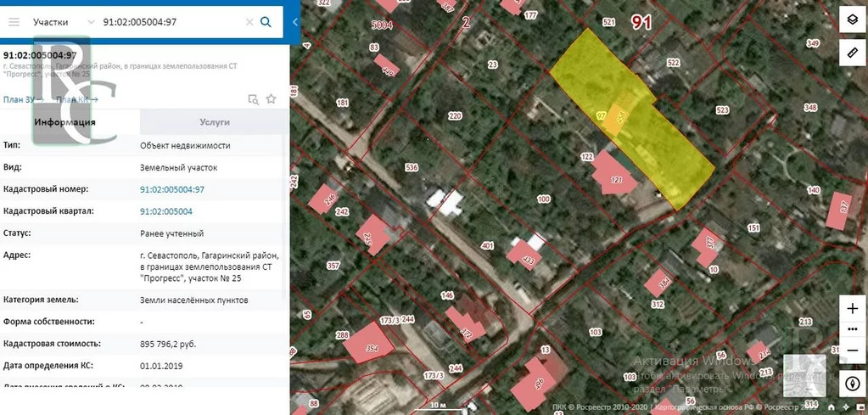Viewport: 868px width, 415px height.
Task: Open the Участки search type dropdown
Action: point(64,22)
